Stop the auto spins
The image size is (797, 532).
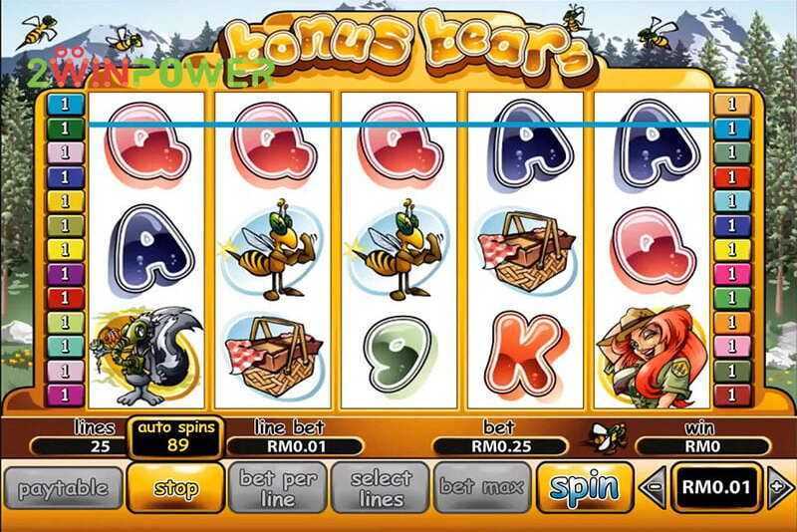click(175, 488)
